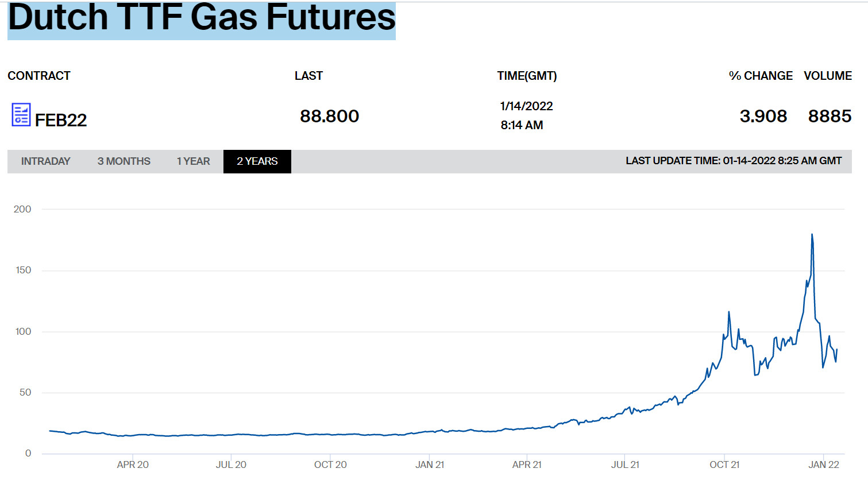Click the highest price peak on chart

pos(812,234)
